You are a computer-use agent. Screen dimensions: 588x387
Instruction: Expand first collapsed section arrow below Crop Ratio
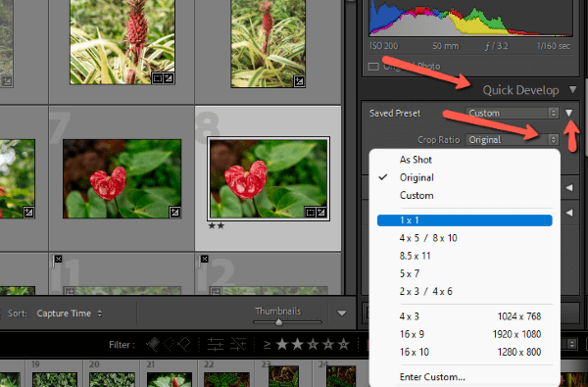point(569,187)
